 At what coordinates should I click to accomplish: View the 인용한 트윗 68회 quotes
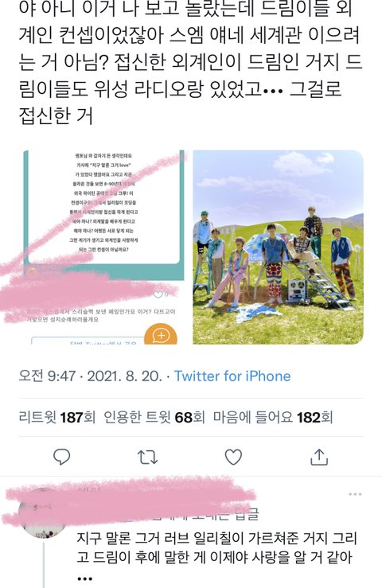coord(154,417)
